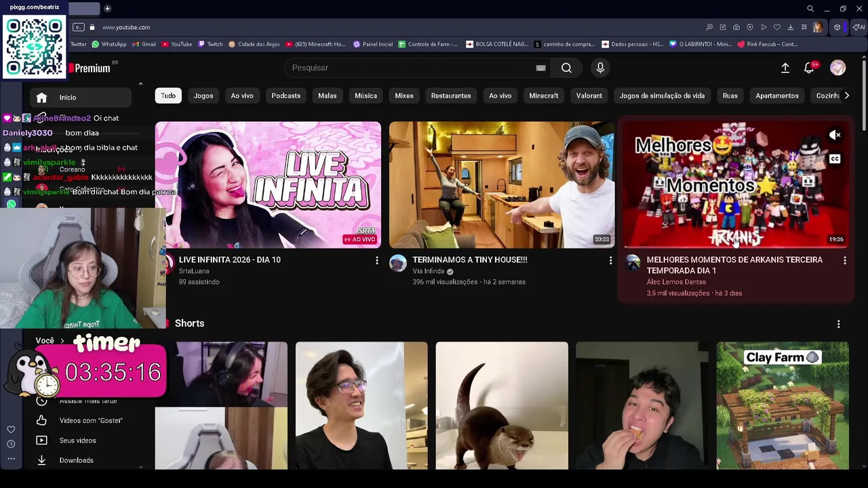The image size is (868, 488).
Task: Open the YouTube notifications bell
Action: 809,68
